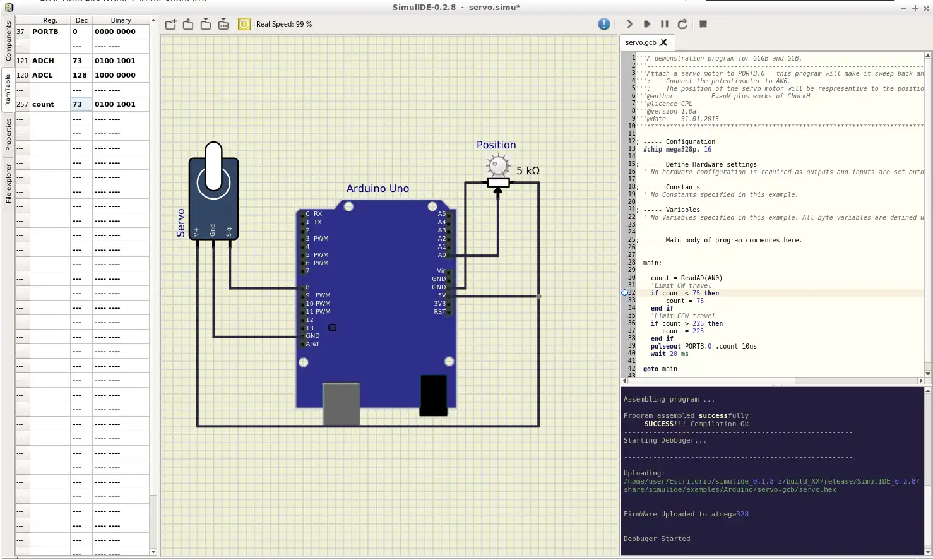Click the blue info exclamation icon
The height and width of the screenshot is (560, 933).
(604, 24)
